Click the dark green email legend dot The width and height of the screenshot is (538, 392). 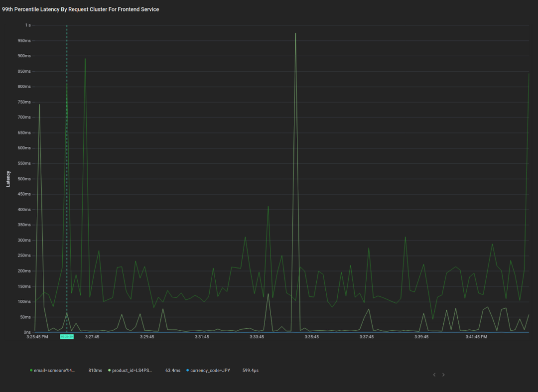[x=31, y=371]
